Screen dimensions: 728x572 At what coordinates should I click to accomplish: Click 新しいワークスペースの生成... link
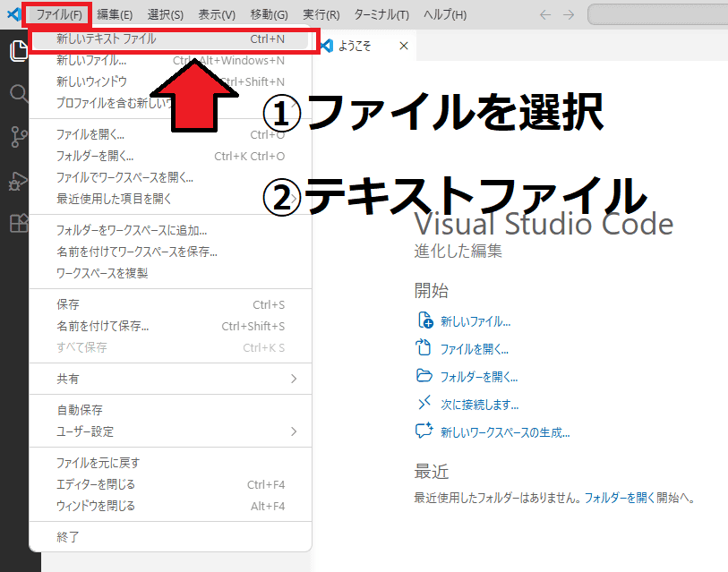(504, 432)
